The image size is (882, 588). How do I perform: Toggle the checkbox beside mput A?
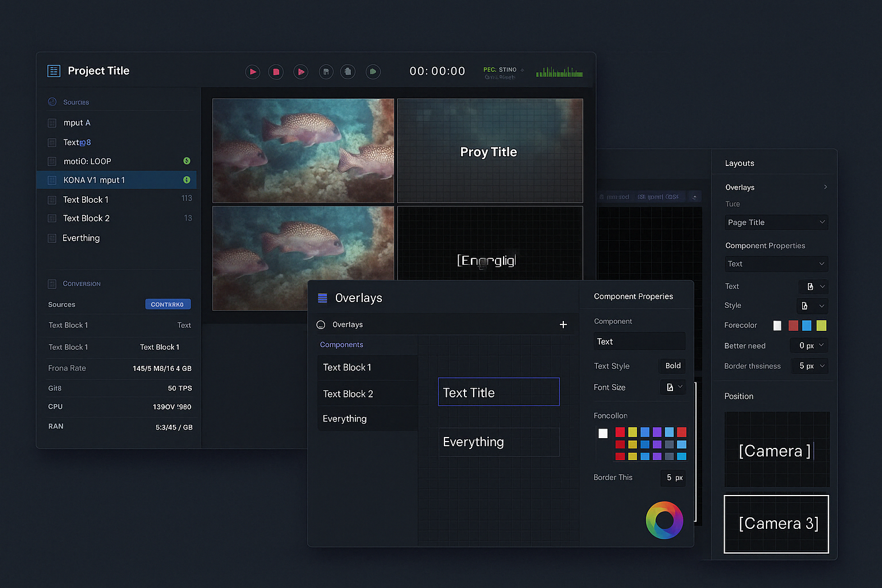(x=52, y=123)
